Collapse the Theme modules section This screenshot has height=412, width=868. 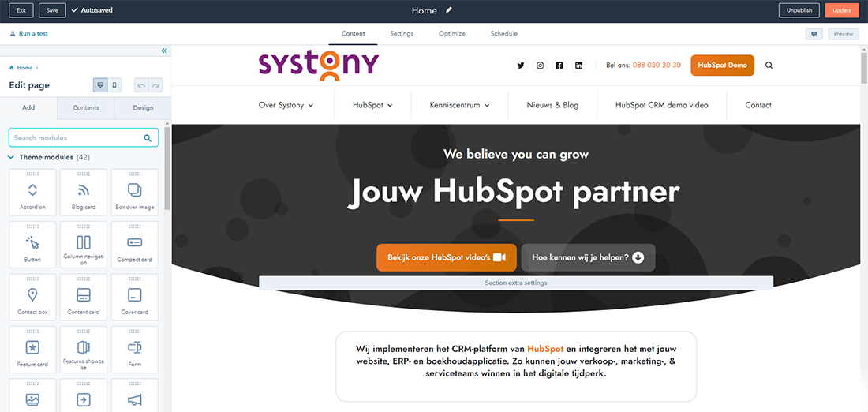coord(11,157)
